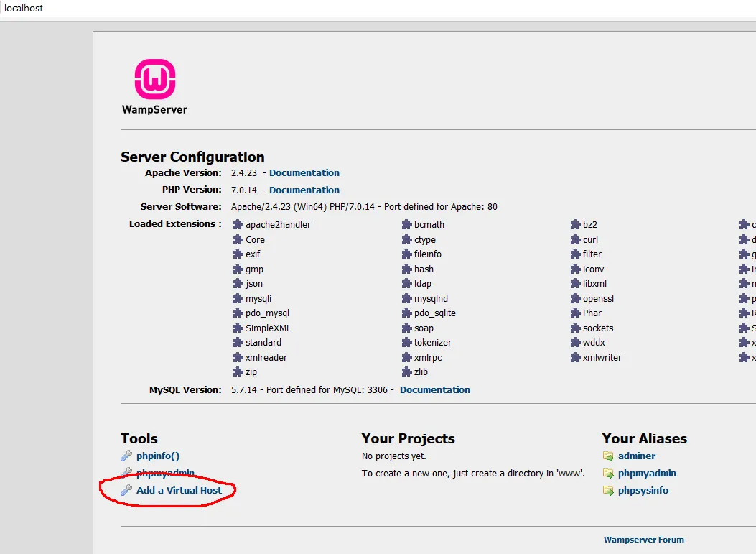Click the standard extension name
This screenshot has width=756, height=554.
(263, 342)
